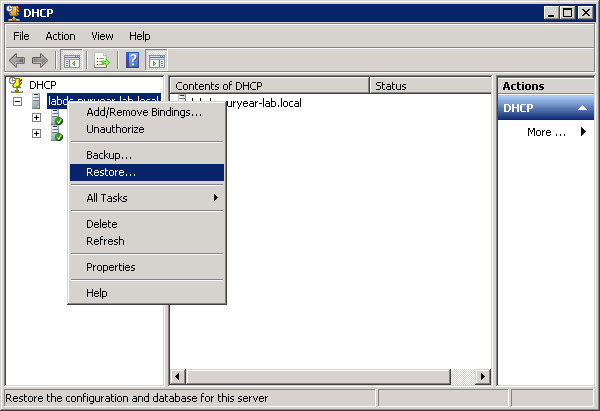600x411 pixels.
Task: Click the horizontal scrollbar left arrow
Action: 177,377
